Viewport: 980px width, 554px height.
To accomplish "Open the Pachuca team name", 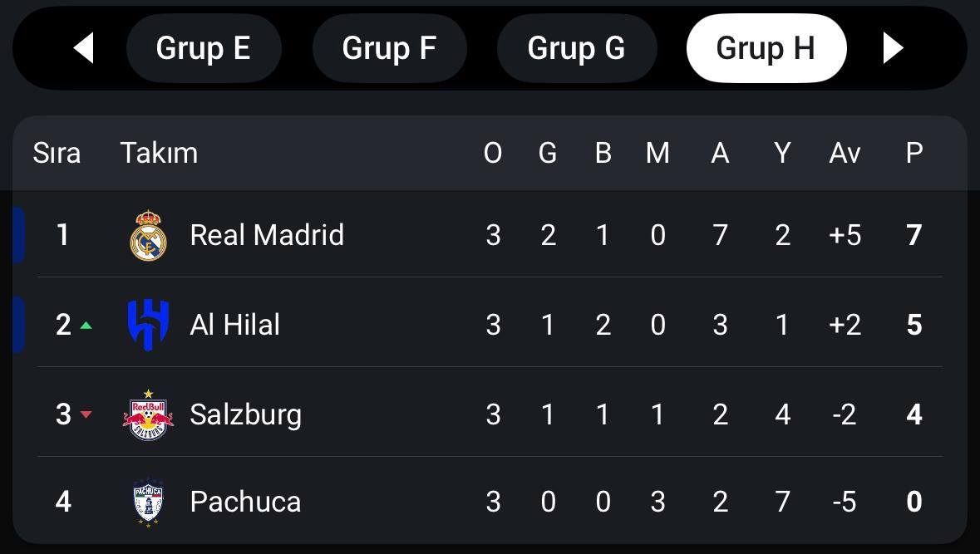I will (246, 503).
